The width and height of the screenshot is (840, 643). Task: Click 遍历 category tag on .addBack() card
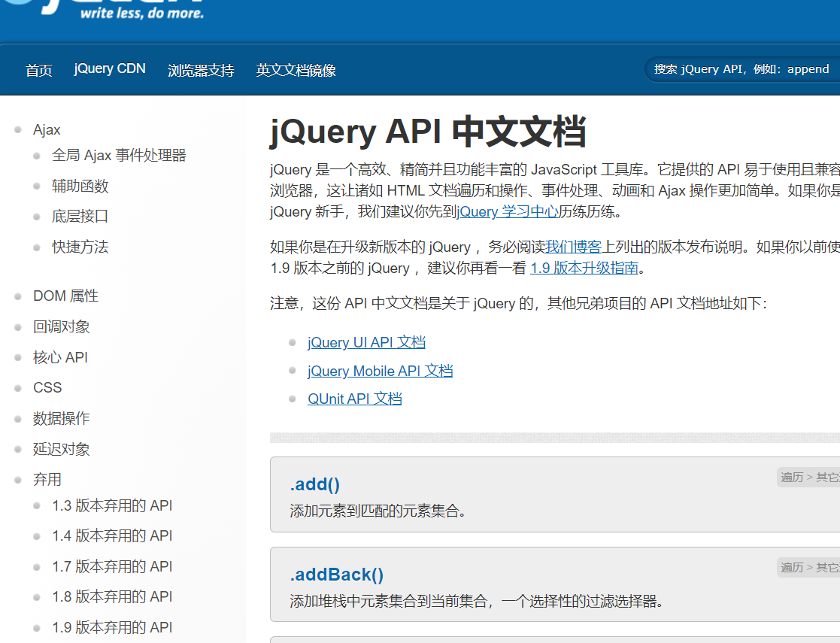pyautogui.click(x=792, y=567)
